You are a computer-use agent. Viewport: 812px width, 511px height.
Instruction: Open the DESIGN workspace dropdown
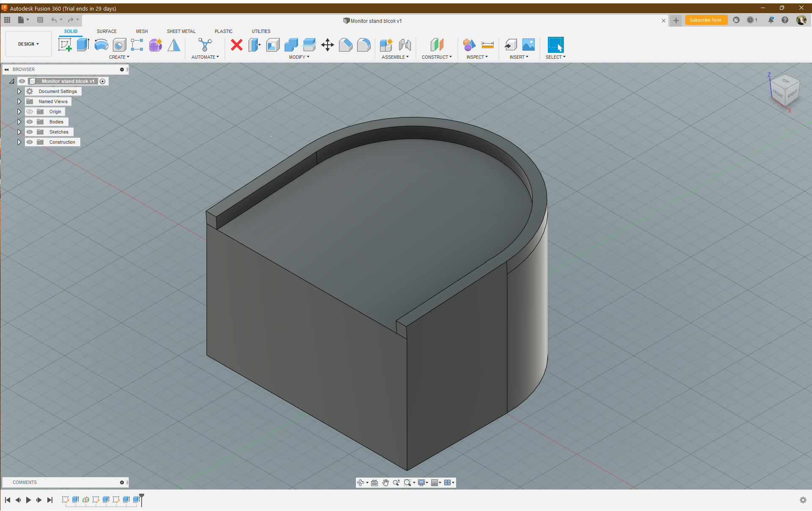[x=28, y=44]
